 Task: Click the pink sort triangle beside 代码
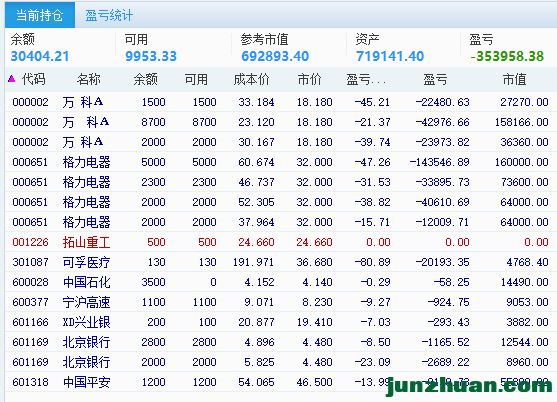11,79
